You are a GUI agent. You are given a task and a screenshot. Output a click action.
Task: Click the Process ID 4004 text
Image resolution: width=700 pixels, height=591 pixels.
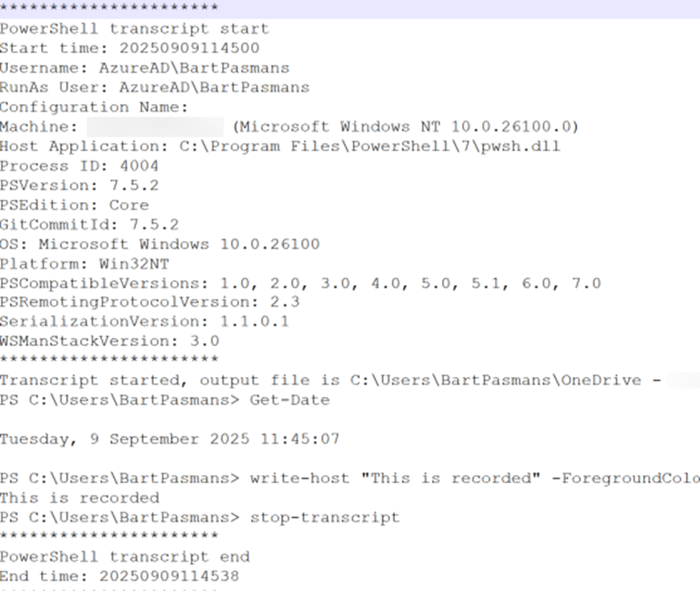79,166
